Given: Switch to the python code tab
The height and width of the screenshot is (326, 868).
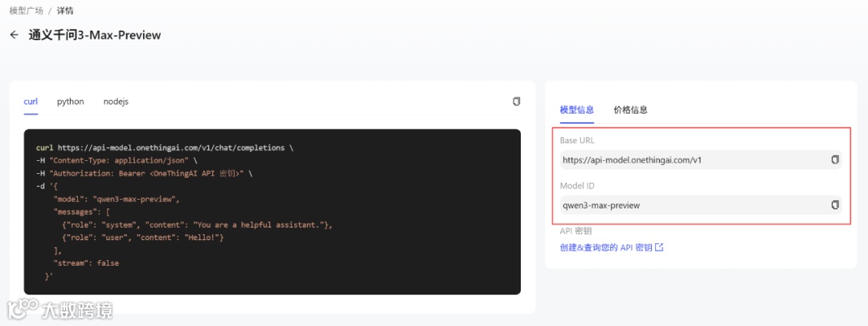Looking at the screenshot, I should pos(70,101).
